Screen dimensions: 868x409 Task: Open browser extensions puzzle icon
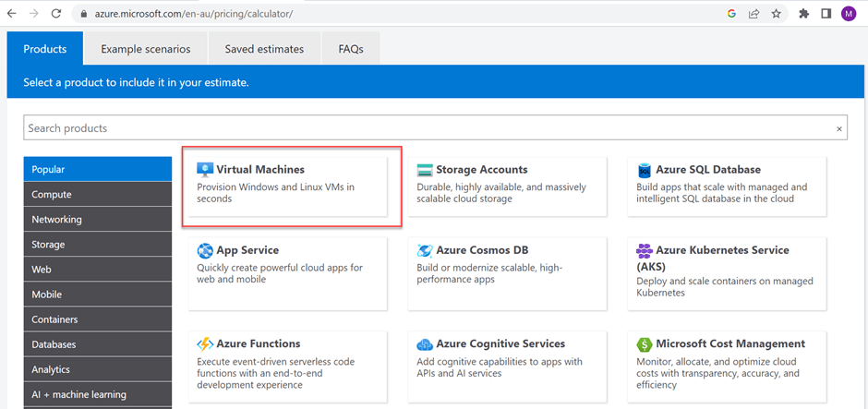(x=803, y=14)
